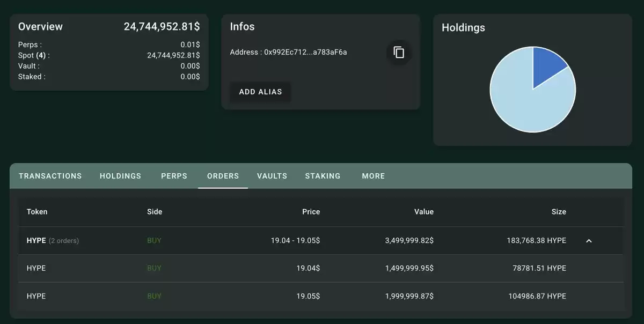The image size is (644, 324).
Task: Click the 78781.51 HYPE size cell
Action: (539, 268)
